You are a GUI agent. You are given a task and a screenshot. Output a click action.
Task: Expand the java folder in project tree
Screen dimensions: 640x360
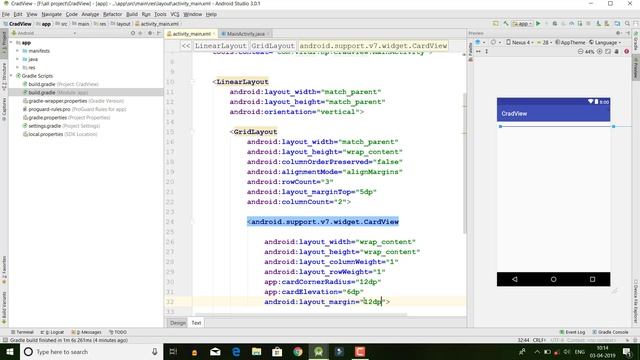point(18,59)
